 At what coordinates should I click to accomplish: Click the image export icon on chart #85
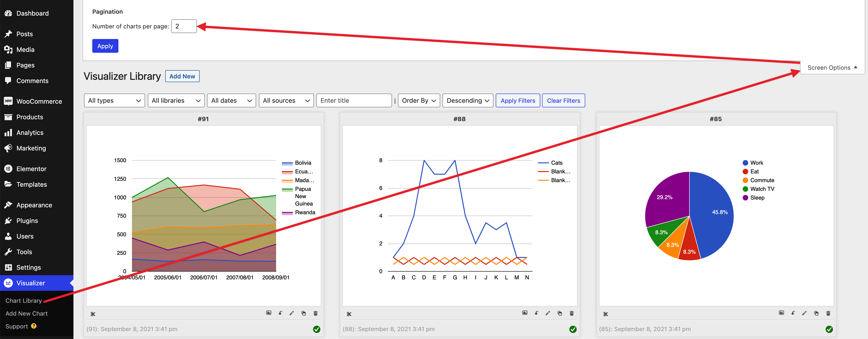pos(781,313)
